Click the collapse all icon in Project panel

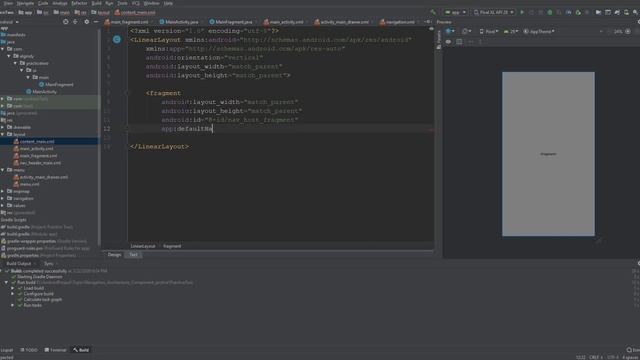point(75,22)
